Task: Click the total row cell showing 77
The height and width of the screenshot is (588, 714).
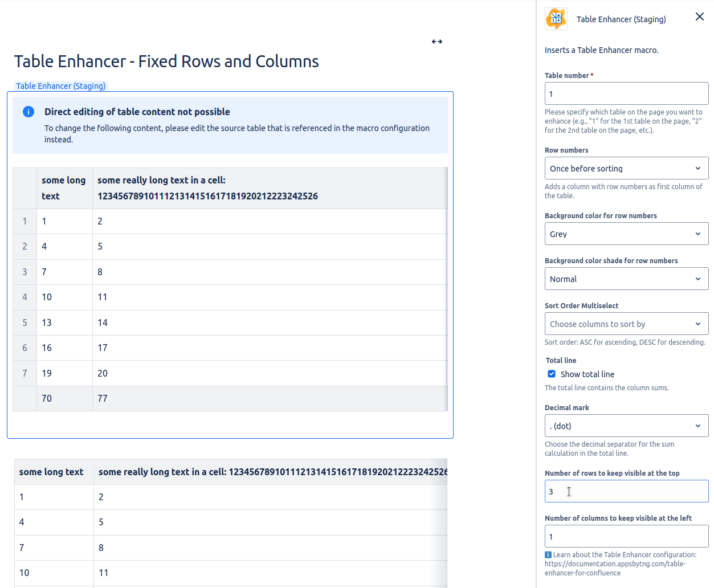Action: [x=103, y=399]
